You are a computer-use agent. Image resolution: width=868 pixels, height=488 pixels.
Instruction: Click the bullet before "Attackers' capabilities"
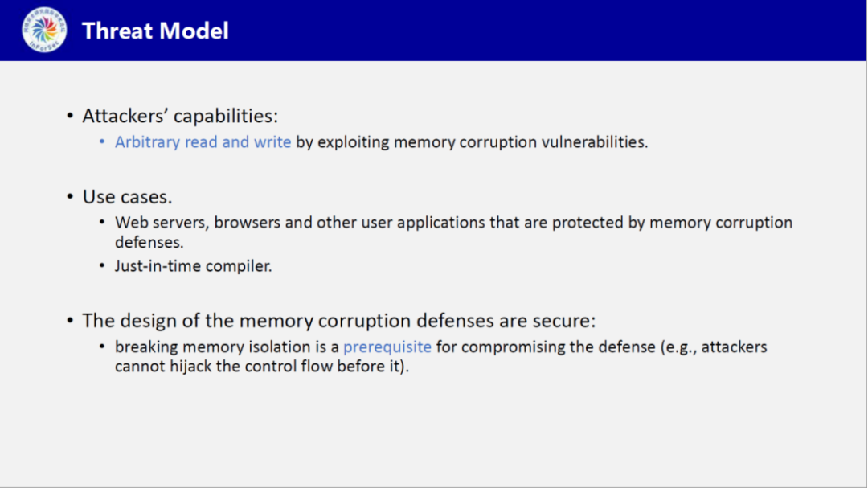point(71,117)
